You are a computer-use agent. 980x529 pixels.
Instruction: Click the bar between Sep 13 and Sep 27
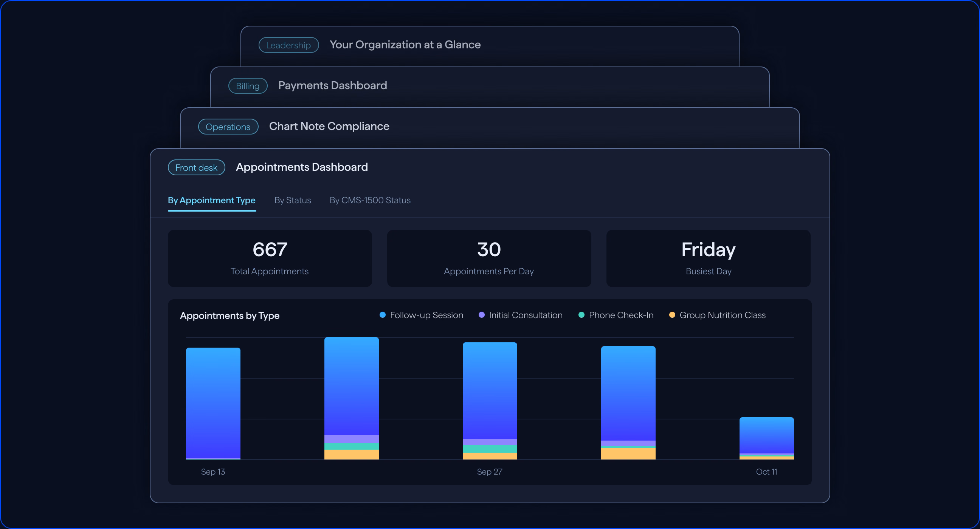click(351, 398)
